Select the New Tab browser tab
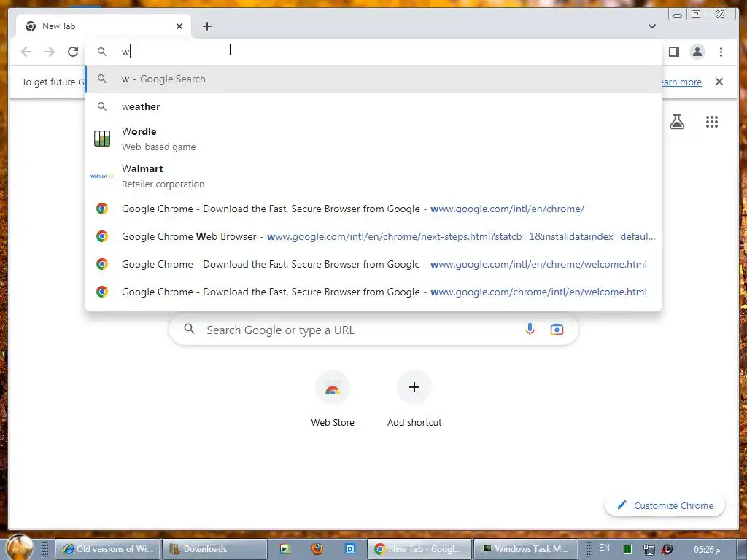Screen dimensions: 747x560 (104, 27)
